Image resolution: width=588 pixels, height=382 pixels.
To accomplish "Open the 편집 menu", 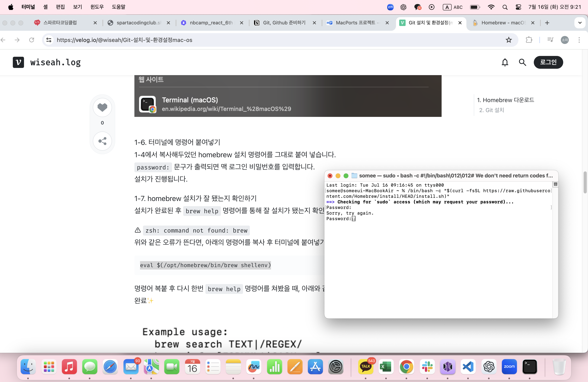I will (x=60, y=7).
